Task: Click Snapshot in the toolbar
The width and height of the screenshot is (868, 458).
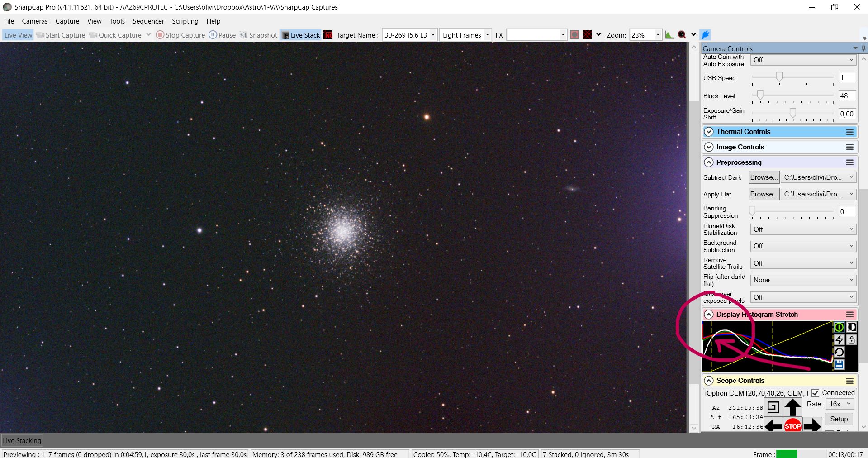Action: click(x=258, y=35)
